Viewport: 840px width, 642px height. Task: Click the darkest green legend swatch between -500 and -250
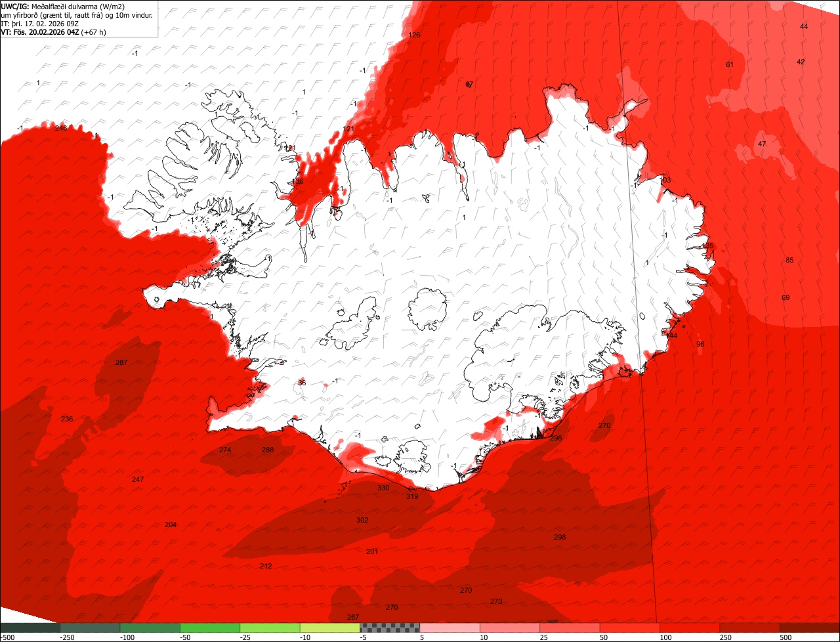pos(30,628)
